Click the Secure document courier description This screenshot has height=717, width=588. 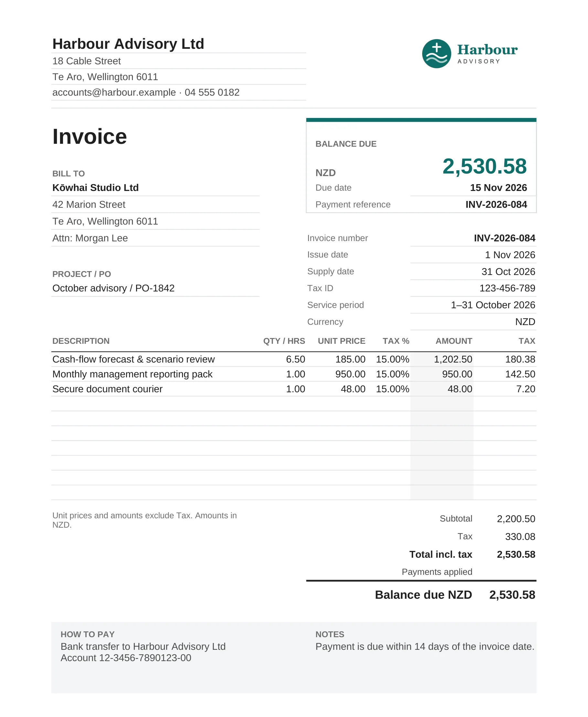coord(107,389)
